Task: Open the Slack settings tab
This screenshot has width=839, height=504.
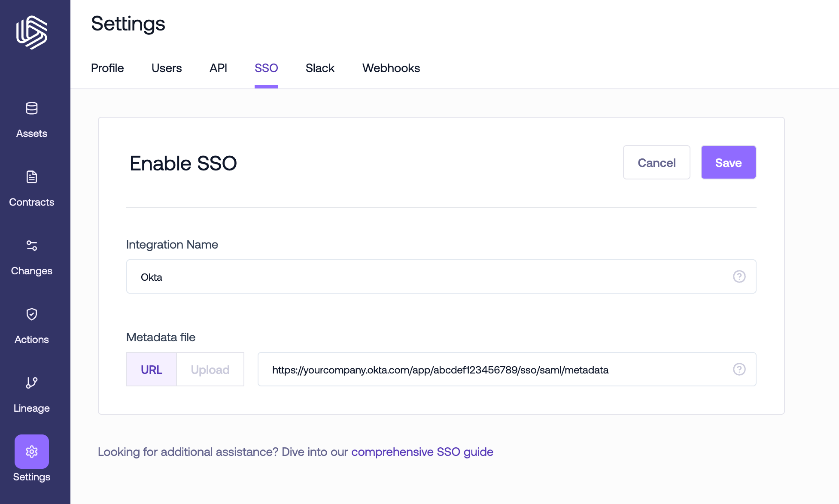Action: click(320, 68)
